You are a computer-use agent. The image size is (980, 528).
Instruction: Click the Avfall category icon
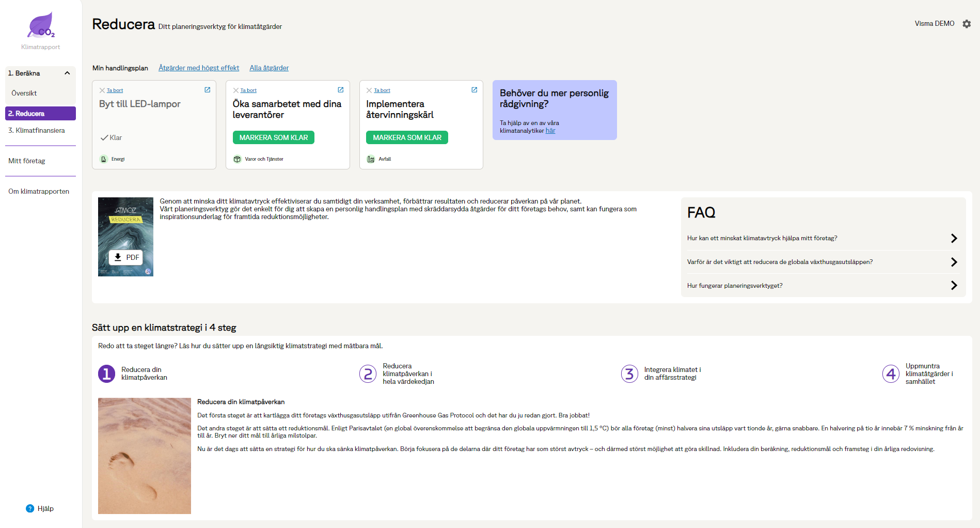point(371,159)
